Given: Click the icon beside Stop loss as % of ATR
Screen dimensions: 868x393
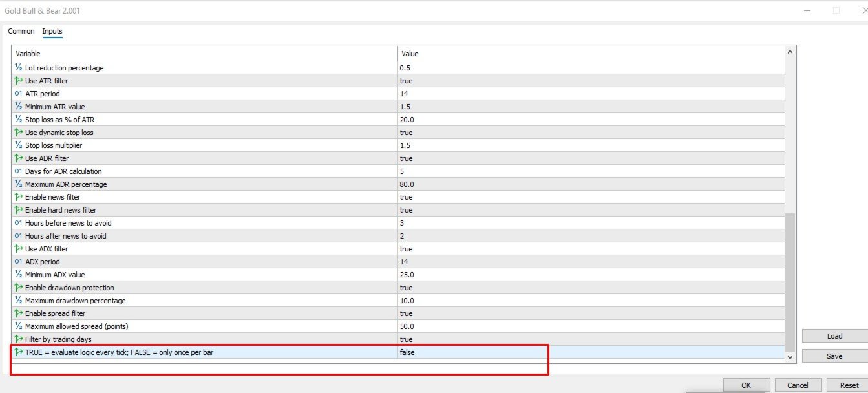Looking at the screenshot, I should (x=18, y=120).
